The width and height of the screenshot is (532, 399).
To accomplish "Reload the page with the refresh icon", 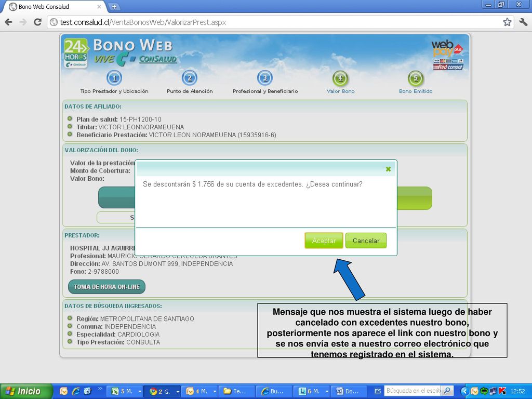I will coord(37,22).
